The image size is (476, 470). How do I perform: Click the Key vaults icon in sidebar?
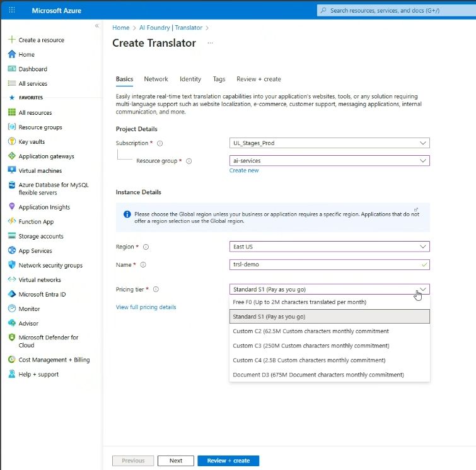pyautogui.click(x=12, y=142)
